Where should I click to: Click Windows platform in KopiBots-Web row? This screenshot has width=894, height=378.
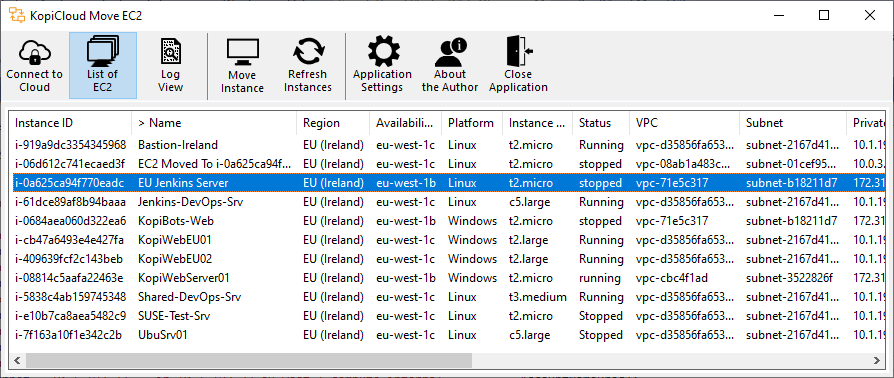[472, 221]
